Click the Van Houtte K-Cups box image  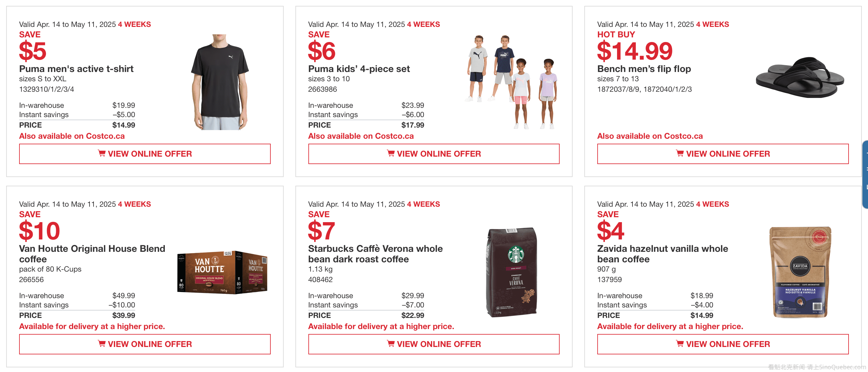click(222, 272)
